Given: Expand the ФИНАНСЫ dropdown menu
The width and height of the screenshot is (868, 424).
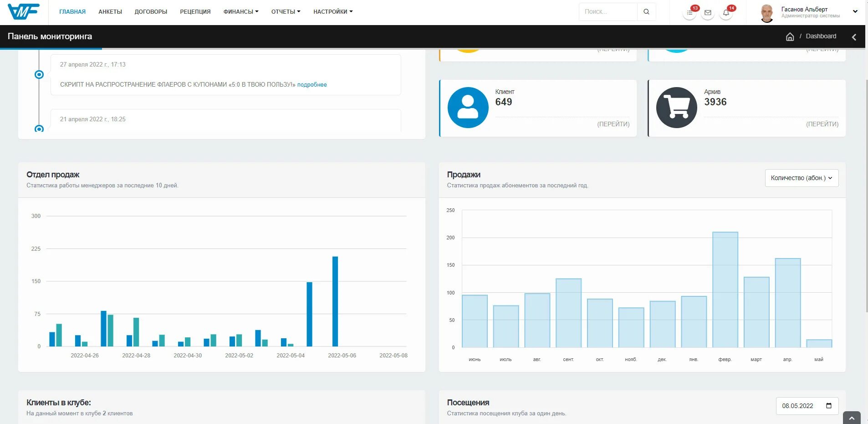Looking at the screenshot, I should pyautogui.click(x=241, y=12).
